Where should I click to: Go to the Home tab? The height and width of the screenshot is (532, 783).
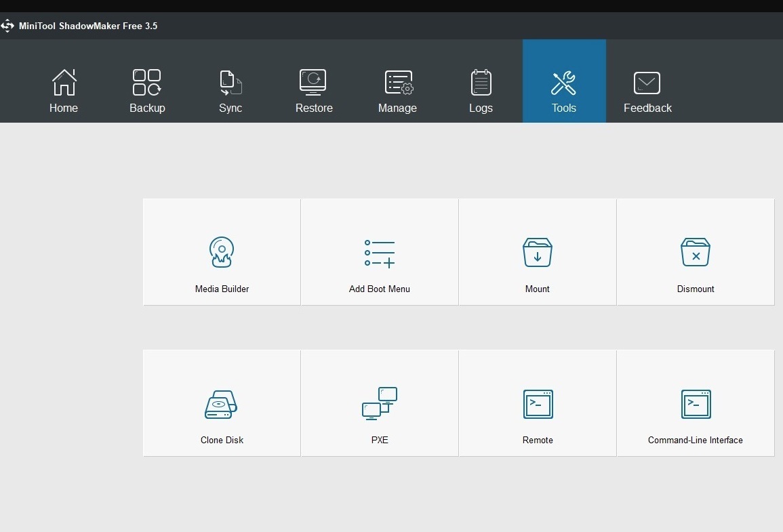click(64, 90)
